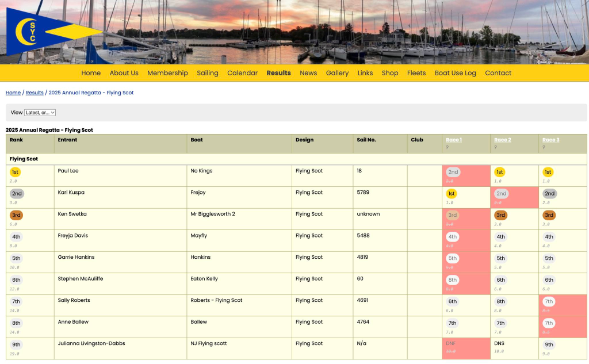Open the Membership menu item
589x364 pixels.
coord(167,73)
